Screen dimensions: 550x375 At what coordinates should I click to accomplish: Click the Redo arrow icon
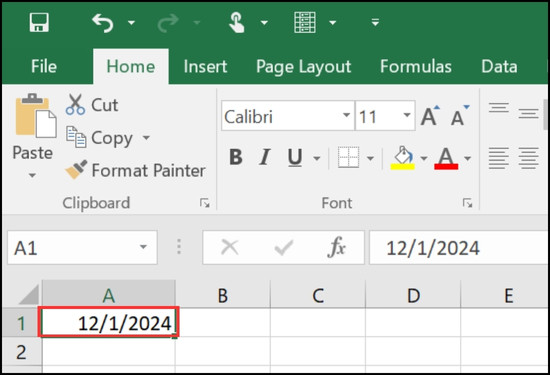coord(168,23)
